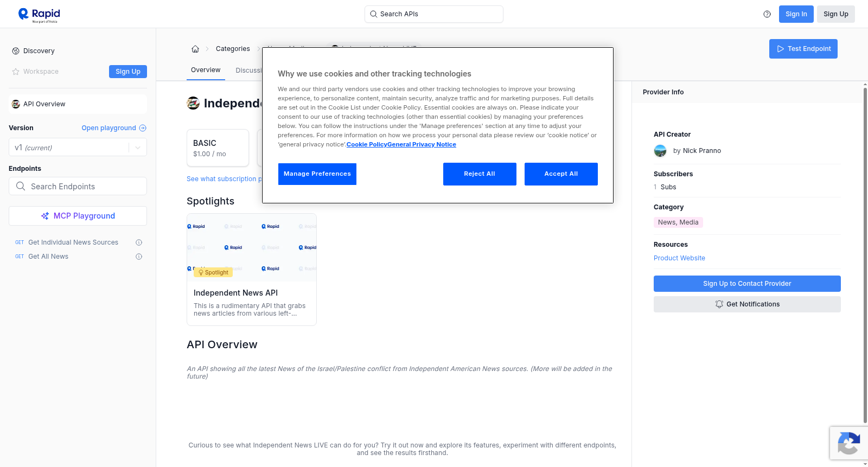Click the sidebar Sign Up button

(x=128, y=72)
